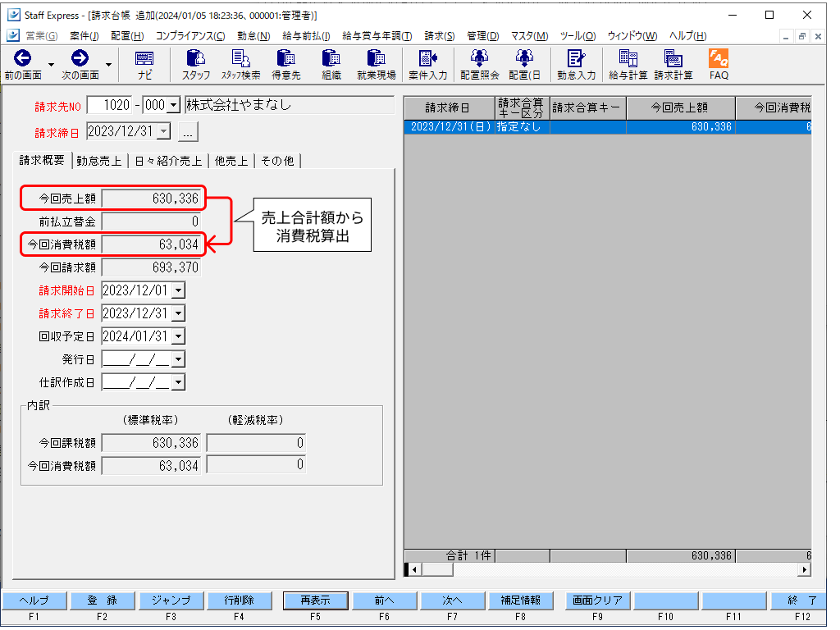Click the 今回請求額 field showing 693,370

pyautogui.click(x=151, y=267)
